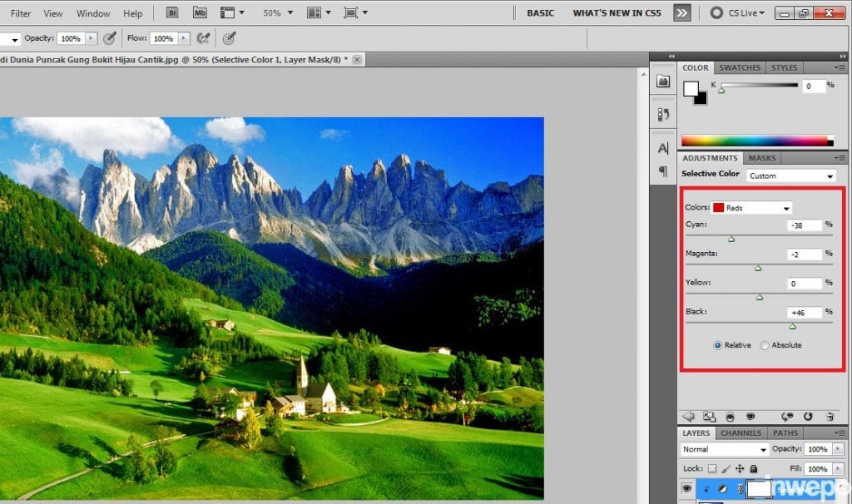The width and height of the screenshot is (852, 504).
Task: Open the layer Opacity slider arrow
Action: click(x=838, y=449)
